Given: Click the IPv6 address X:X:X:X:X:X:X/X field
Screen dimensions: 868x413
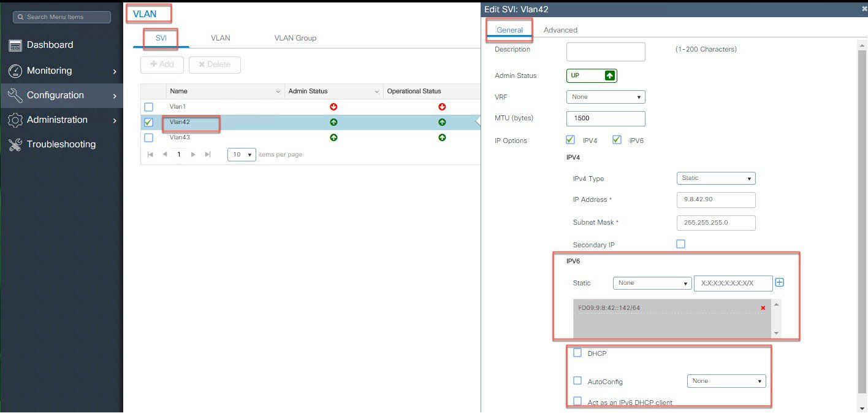Looking at the screenshot, I should pyautogui.click(x=733, y=283).
